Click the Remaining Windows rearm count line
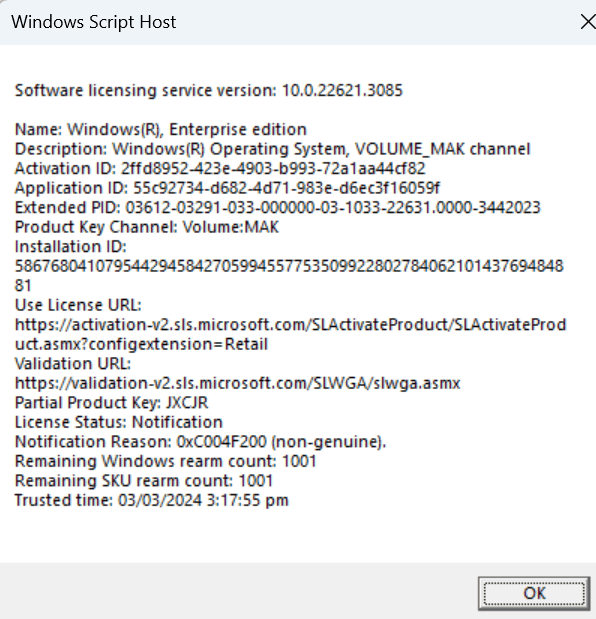Viewport: 596px width, 619px height. pyautogui.click(x=165, y=461)
